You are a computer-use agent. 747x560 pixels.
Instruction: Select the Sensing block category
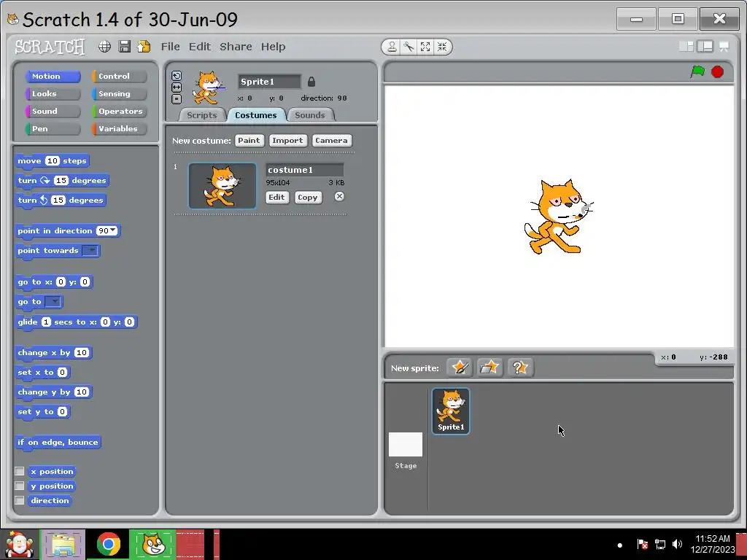[x=119, y=94]
